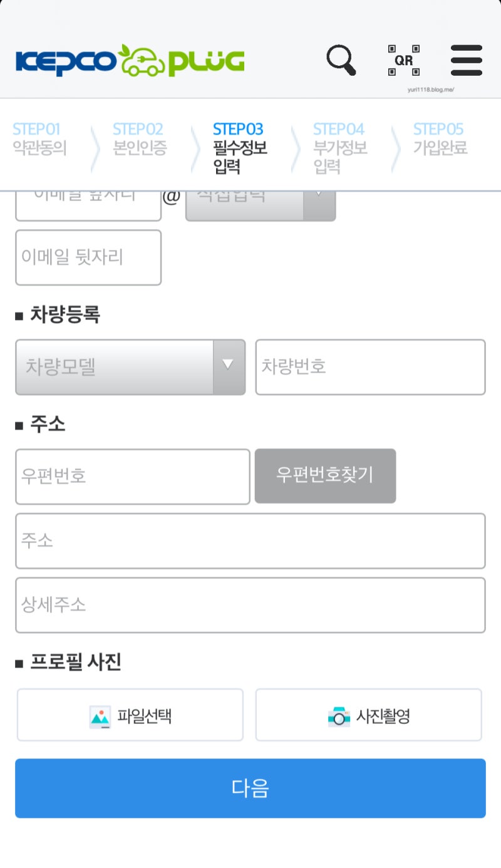Click the 이메일 뒷자리 email field
Image resolution: width=501 pixels, height=868 pixels.
(88, 257)
